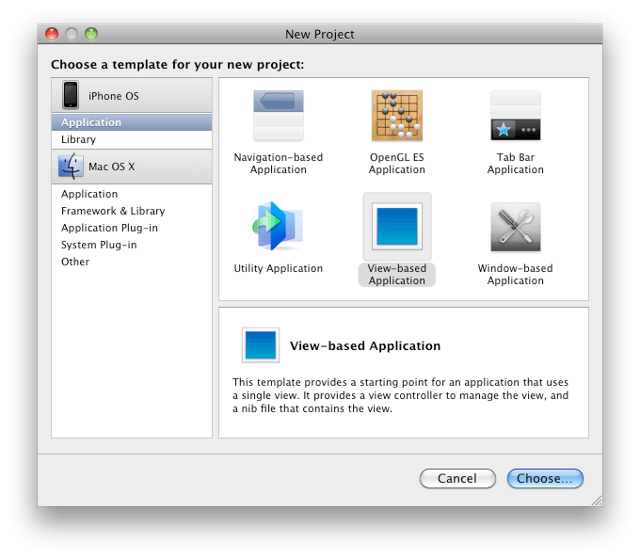640x558 pixels.
Task: Click the View-based Application heading in description
Action: [365, 346]
